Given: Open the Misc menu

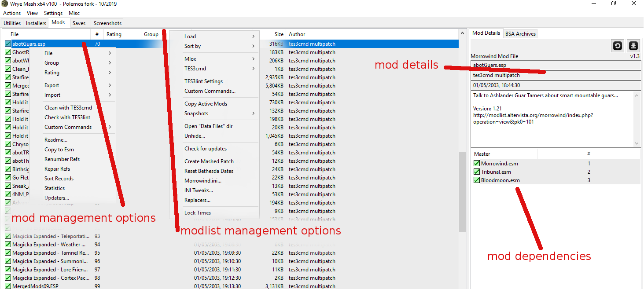Looking at the screenshot, I should tap(74, 13).
